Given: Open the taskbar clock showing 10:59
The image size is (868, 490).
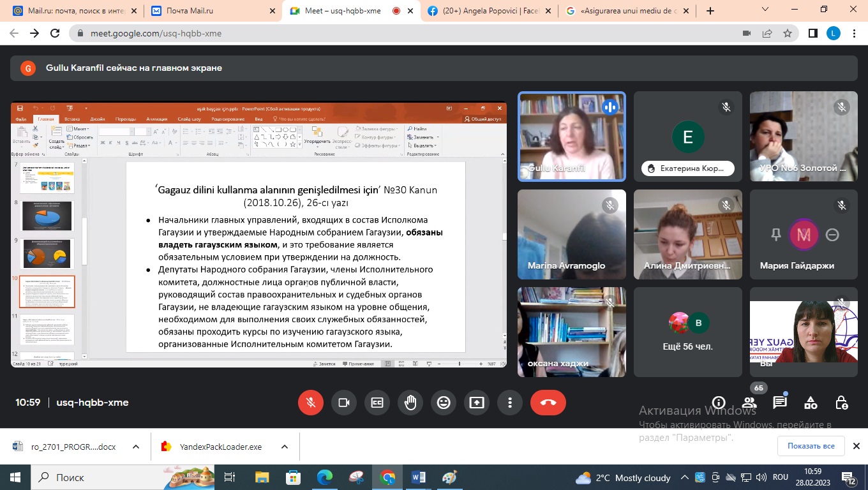Looking at the screenshot, I should pos(812,477).
